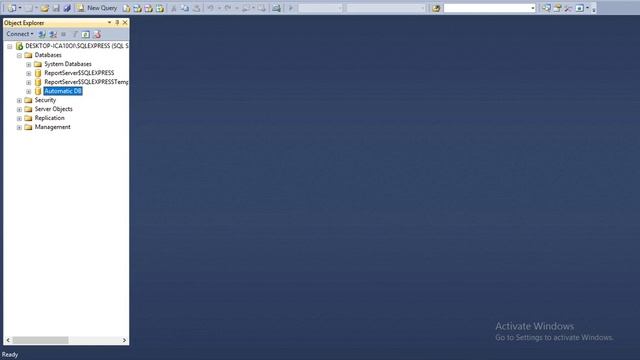
Task: Collapse the DESKTOP-ICA10OI\SQLEXPRESS server node
Action: click(9, 47)
